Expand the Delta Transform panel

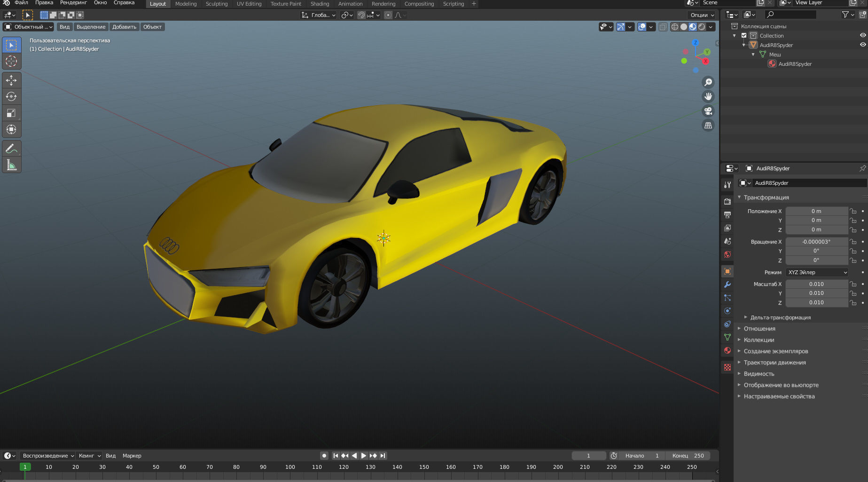[x=780, y=317]
